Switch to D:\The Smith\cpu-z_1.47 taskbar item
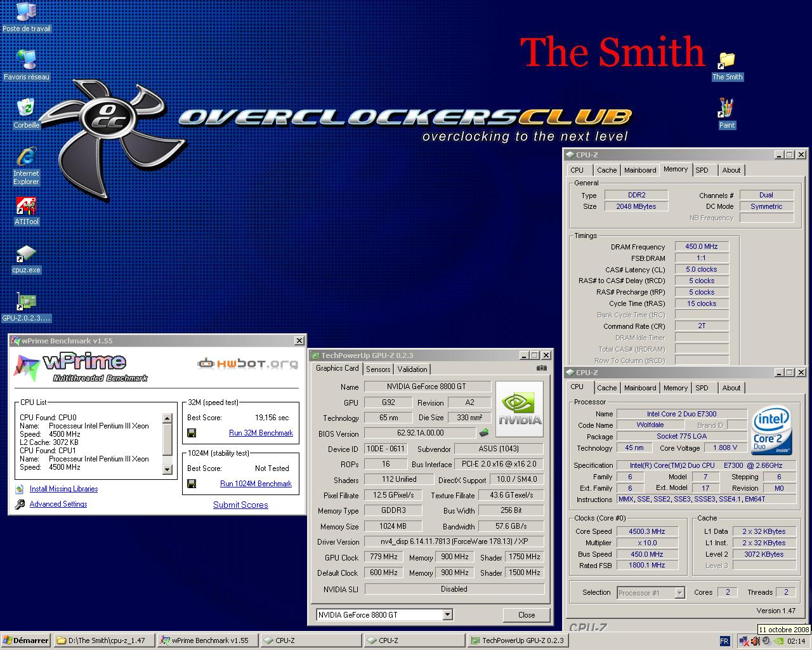The height and width of the screenshot is (650, 812). [103, 640]
